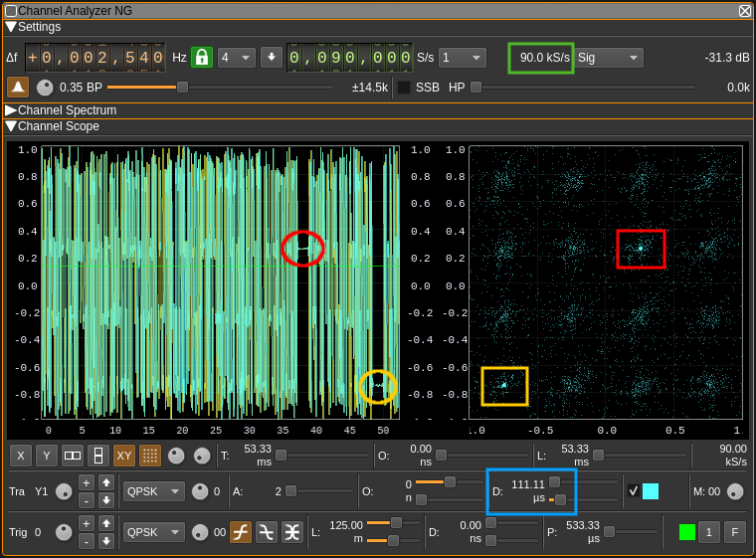Add a trace with Tra plus button
The image size is (756, 558).
[86, 482]
